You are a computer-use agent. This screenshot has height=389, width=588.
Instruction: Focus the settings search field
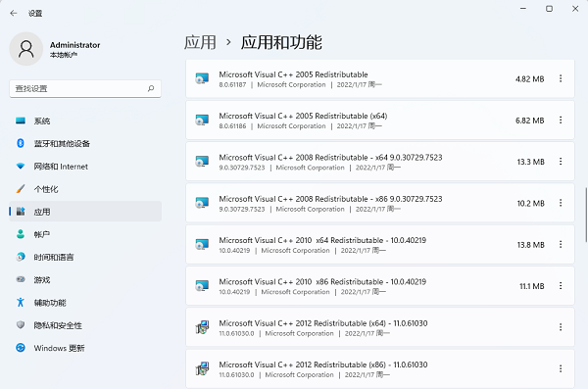85,88
